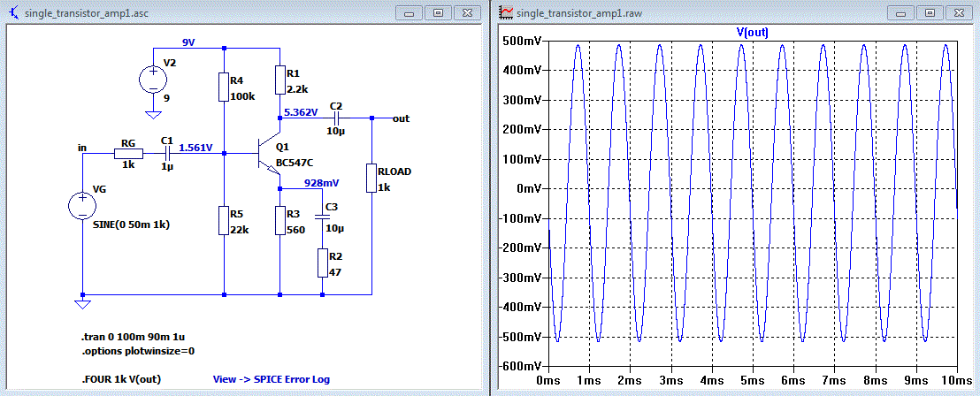The height and width of the screenshot is (396, 980).
Task: Select the C2 capacitor symbol
Action: pos(336,118)
